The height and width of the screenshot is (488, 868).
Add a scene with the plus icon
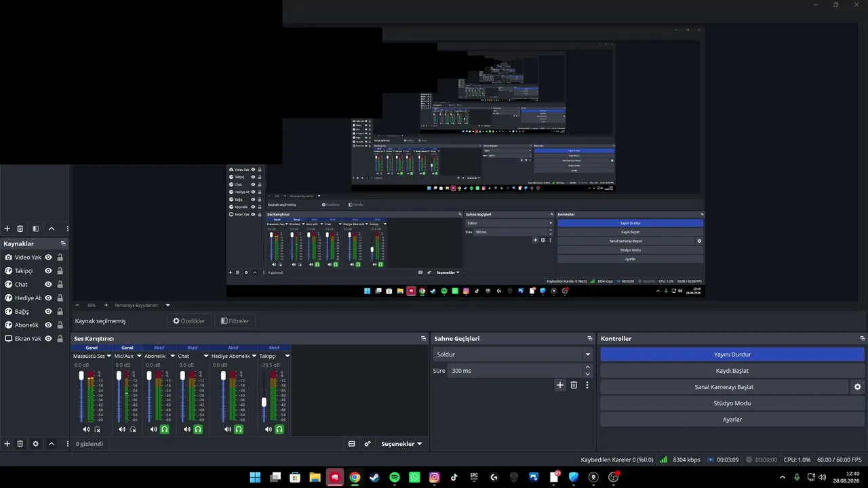(7, 228)
